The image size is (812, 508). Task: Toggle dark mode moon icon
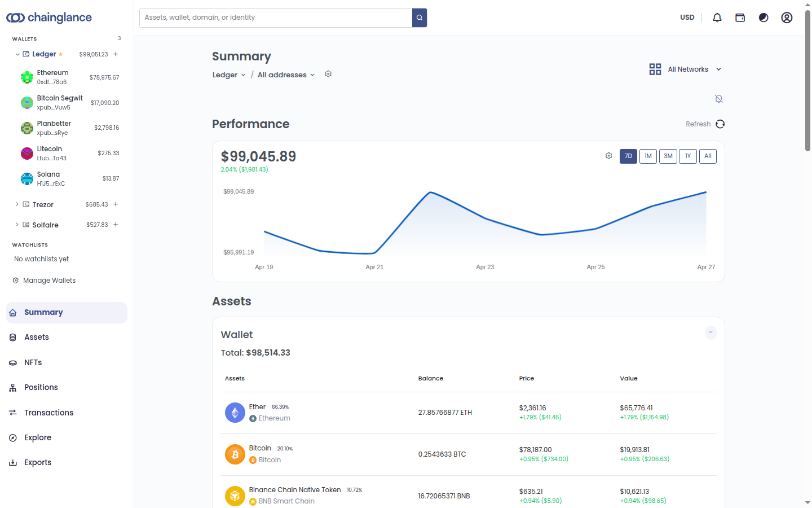coord(764,17)
